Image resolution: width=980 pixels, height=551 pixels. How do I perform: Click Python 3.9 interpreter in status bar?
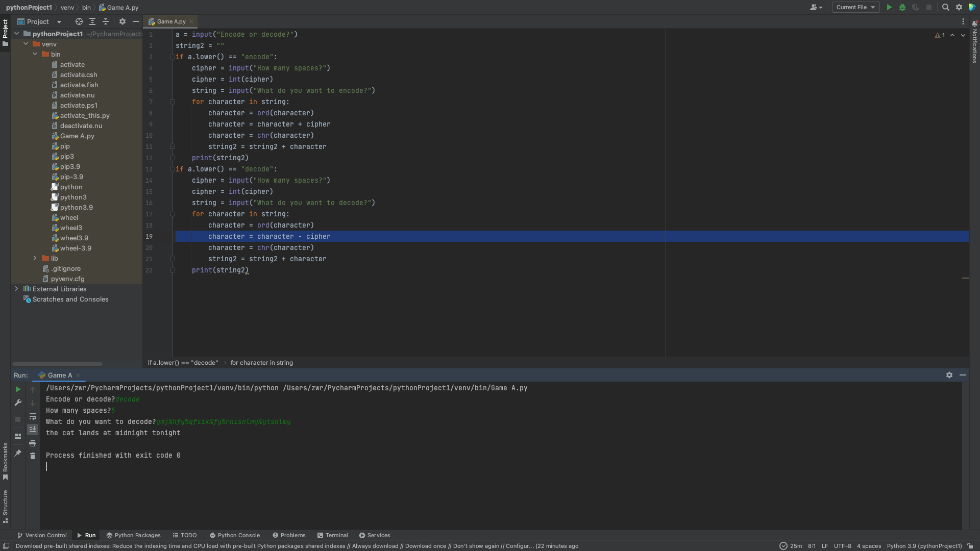coord(924,546)
